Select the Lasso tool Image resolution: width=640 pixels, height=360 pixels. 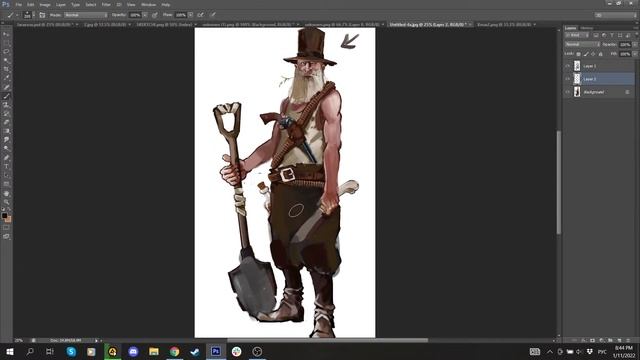[x=6, y=52]
